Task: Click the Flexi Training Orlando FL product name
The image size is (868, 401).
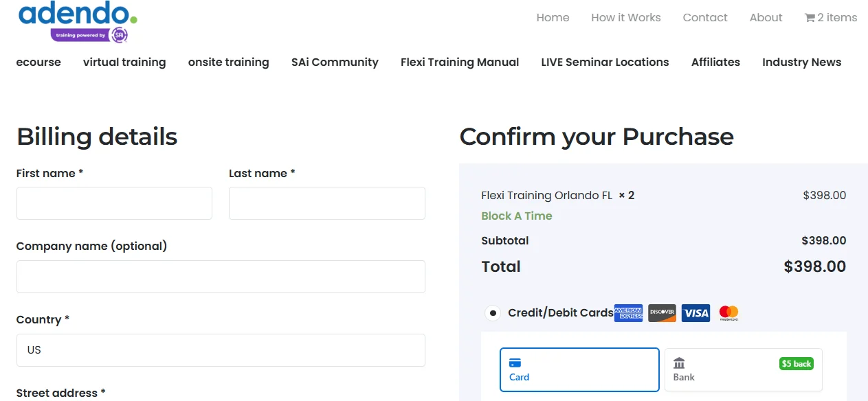Action: (x=546, y=196)
